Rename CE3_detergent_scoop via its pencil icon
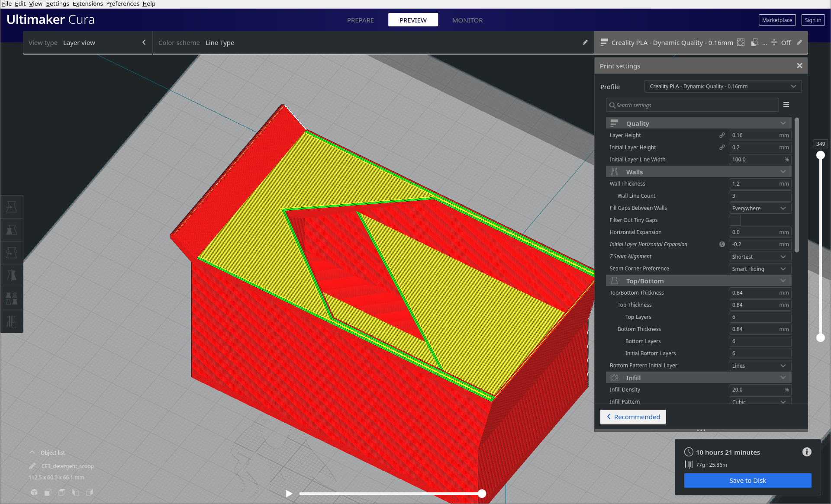This screenshot has width=831, height=504. 32,466
